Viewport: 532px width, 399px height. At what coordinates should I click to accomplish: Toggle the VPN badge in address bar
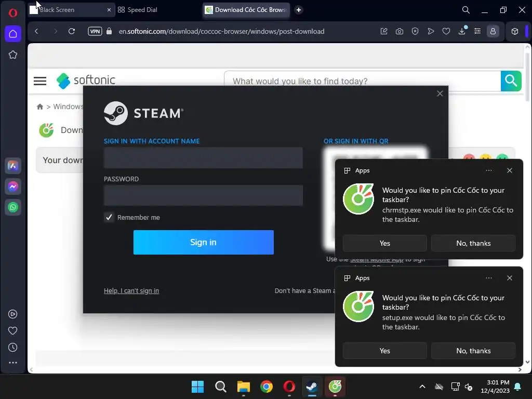tap(95, 31)
